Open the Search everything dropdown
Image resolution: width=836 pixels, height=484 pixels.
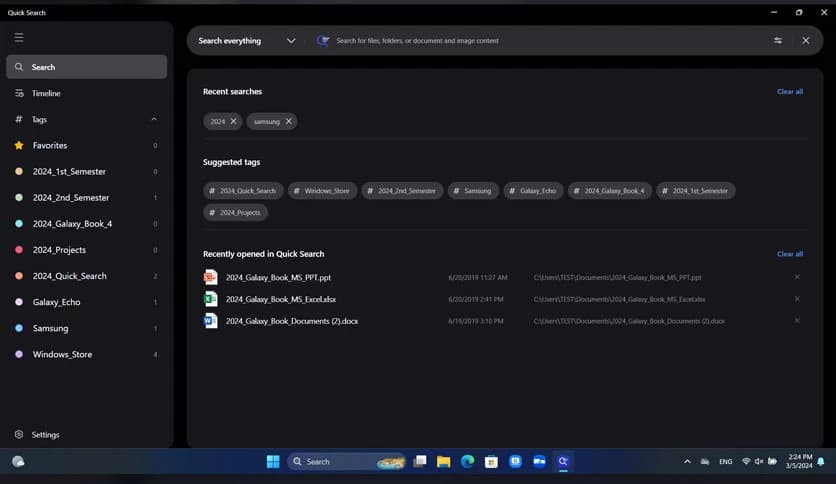click(247, 41)
